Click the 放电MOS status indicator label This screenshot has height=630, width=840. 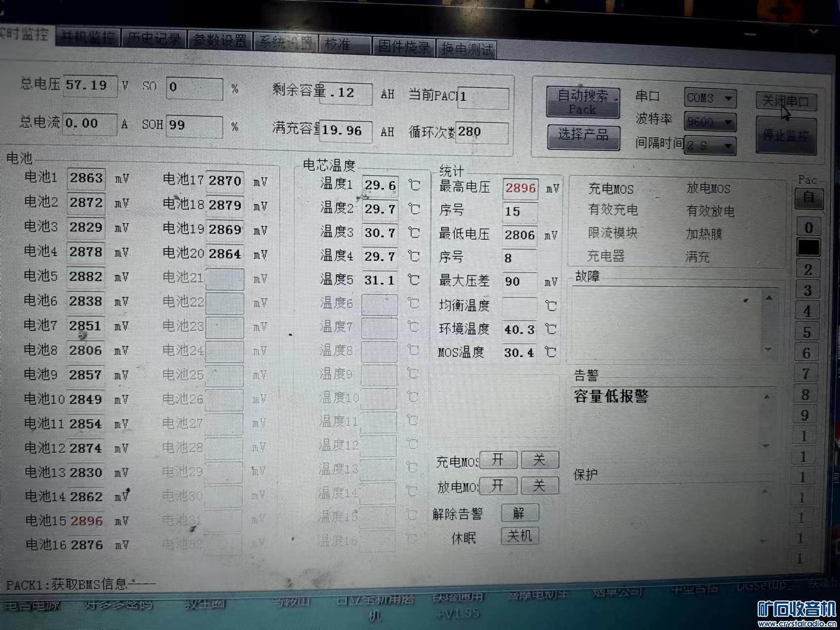pos(708,189)
